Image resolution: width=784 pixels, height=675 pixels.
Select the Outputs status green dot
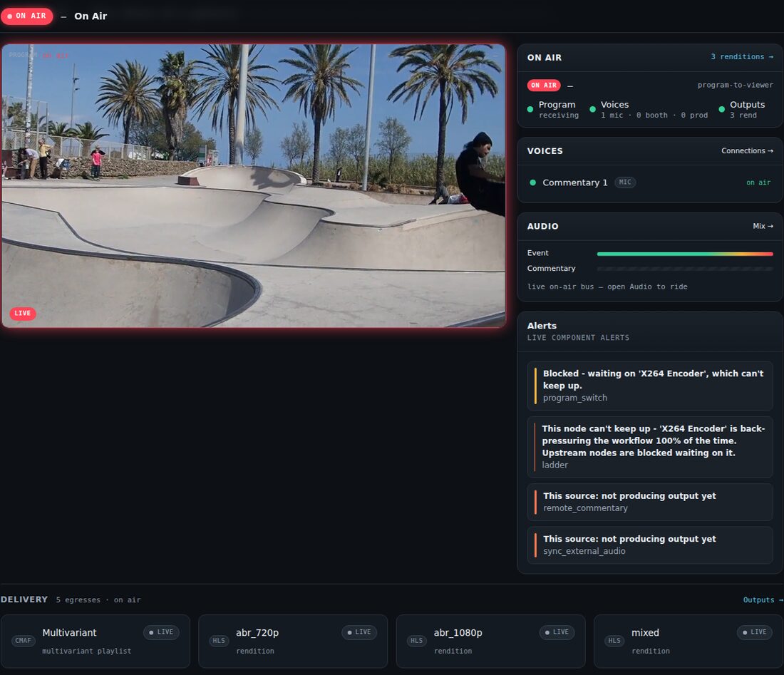(721, 110)
